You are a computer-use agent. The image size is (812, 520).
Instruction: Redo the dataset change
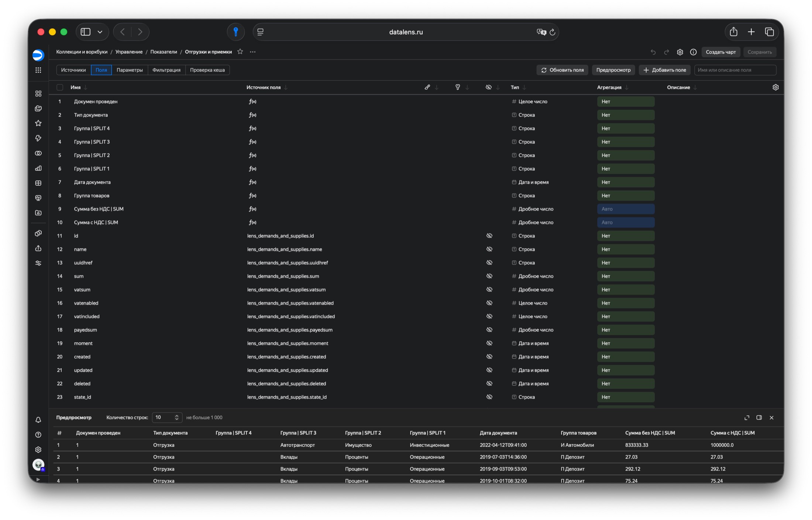pos(667,52)
